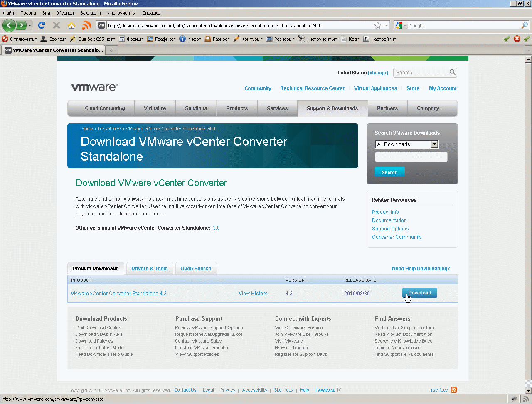This screenshot has width=532, height=404.
Task: Click the green checkmark render mode icon
Action: click(507, 39)
